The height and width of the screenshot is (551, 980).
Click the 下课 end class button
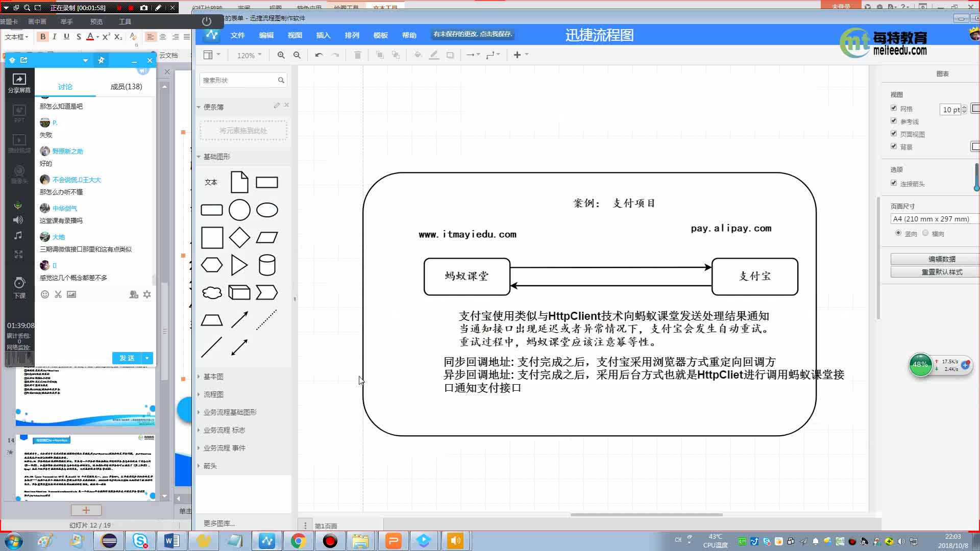tap(19, 288)
